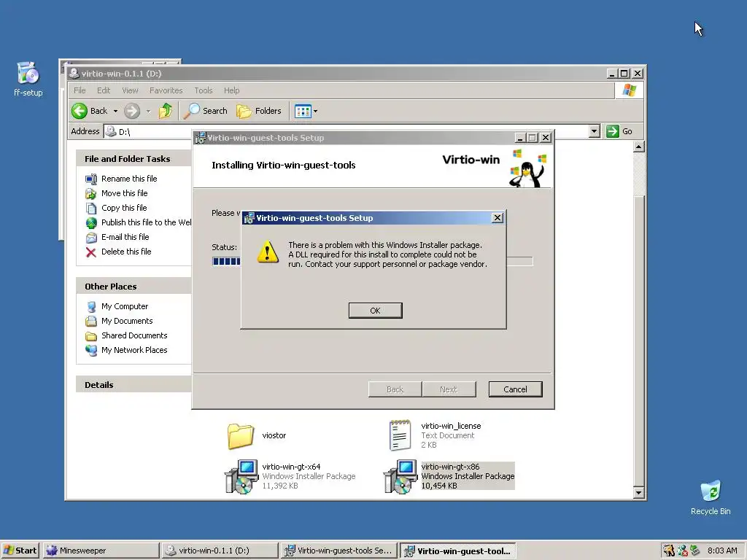Click the Start button on taskbar
Screen dimensions: 747x560
point(20,551)
